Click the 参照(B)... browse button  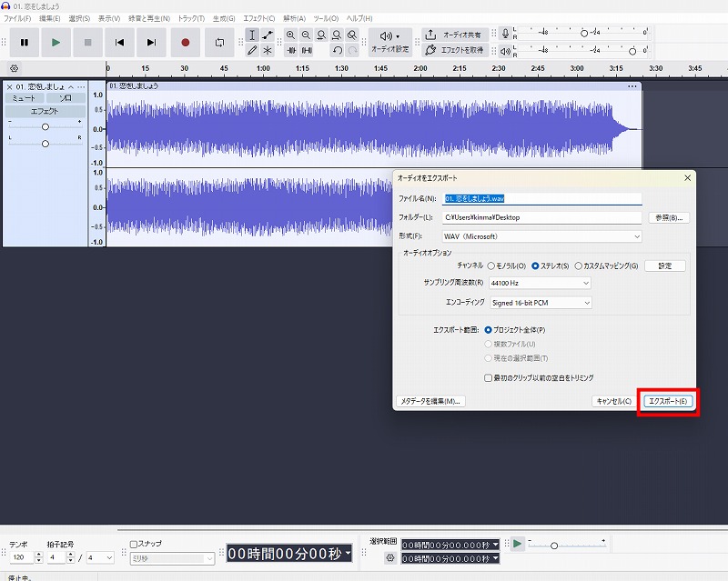click(669, 217)
